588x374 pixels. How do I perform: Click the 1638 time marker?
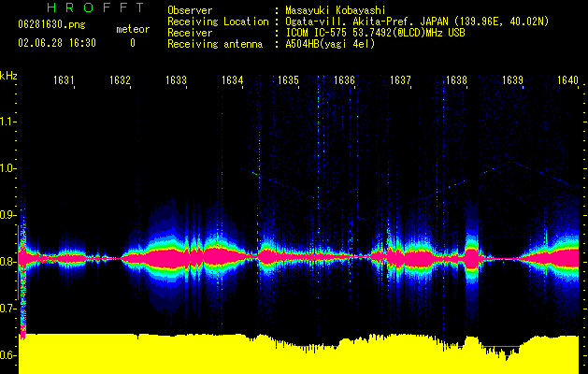pos(456,79)
